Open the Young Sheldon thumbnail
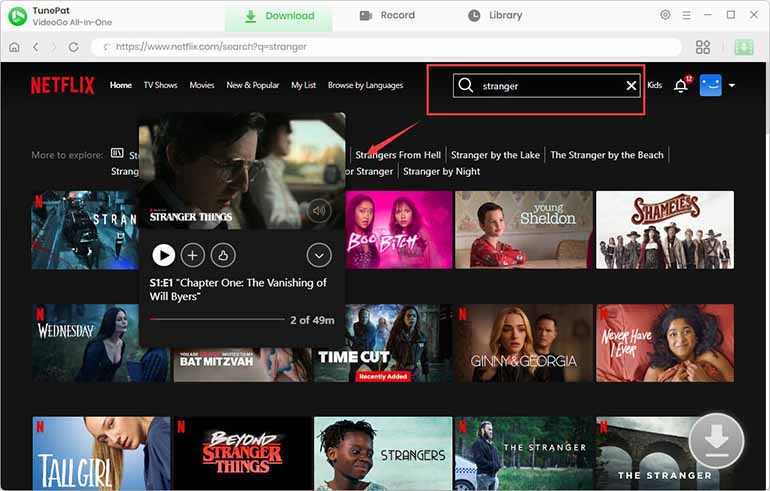 tap(523, 229)
